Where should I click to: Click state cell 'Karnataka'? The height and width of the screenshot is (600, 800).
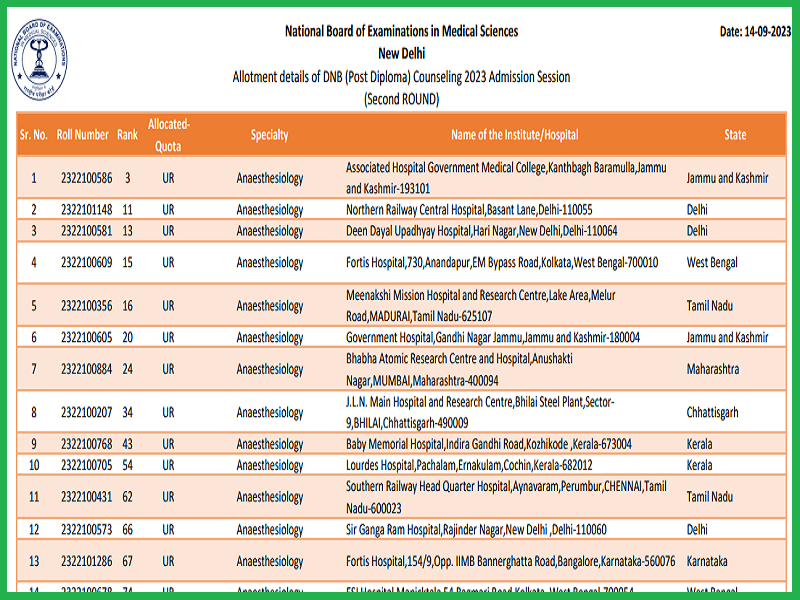tap(707, 561)
